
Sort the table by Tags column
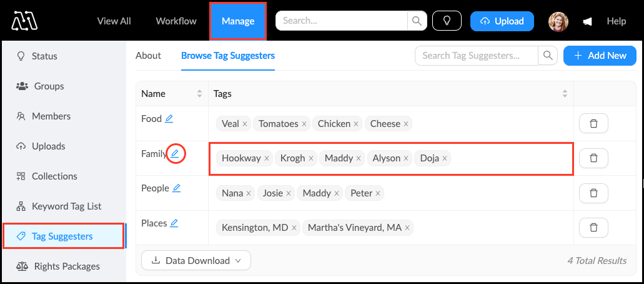[x=565, y=94]
